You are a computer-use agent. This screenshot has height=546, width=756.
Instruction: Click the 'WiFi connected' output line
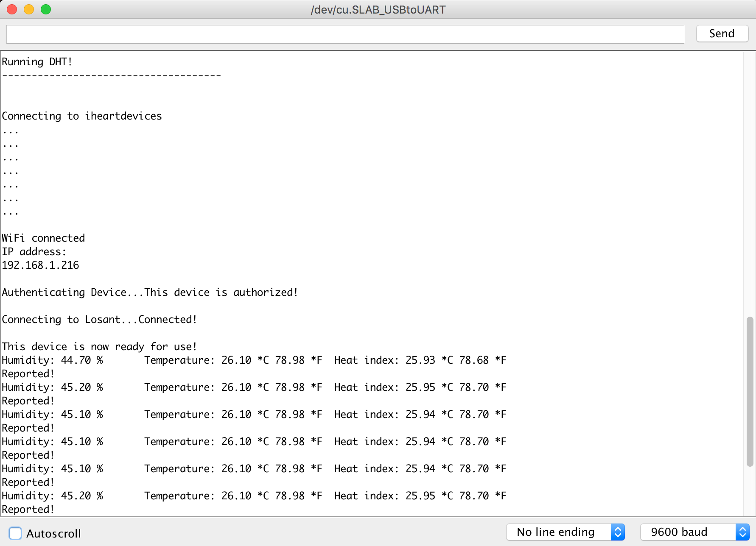(x=43, y=238)
